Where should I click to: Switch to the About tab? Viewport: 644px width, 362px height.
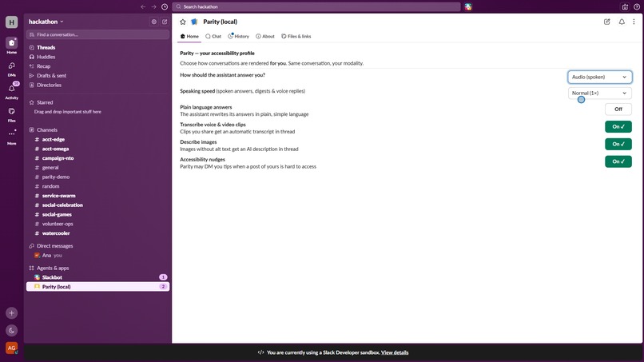265,36
